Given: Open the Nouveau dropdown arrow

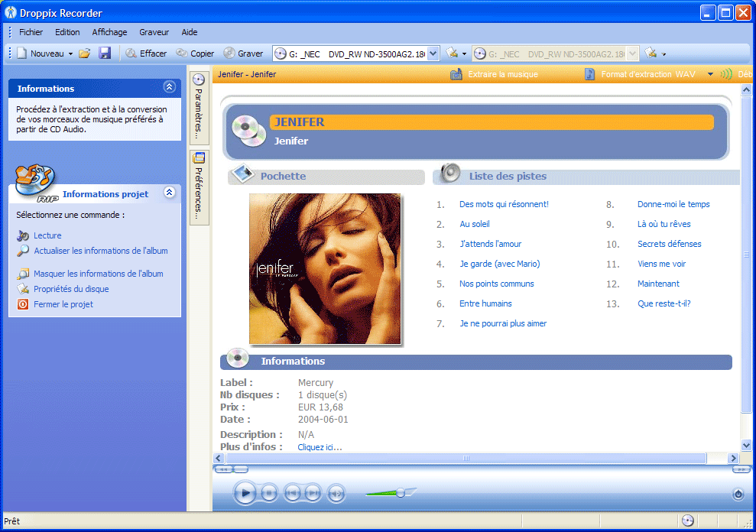Looking at the screenshot, I should click(70, 54).
